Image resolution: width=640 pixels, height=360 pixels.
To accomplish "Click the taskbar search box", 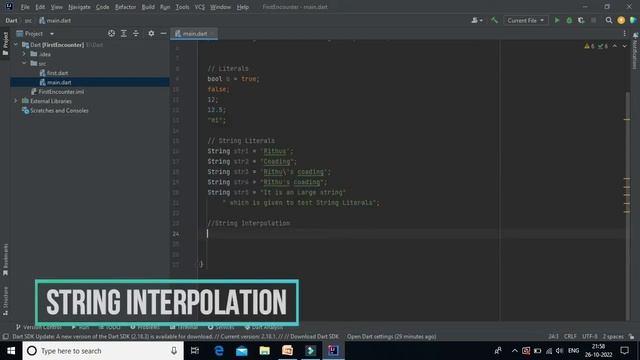I will (x=103, y=351).
